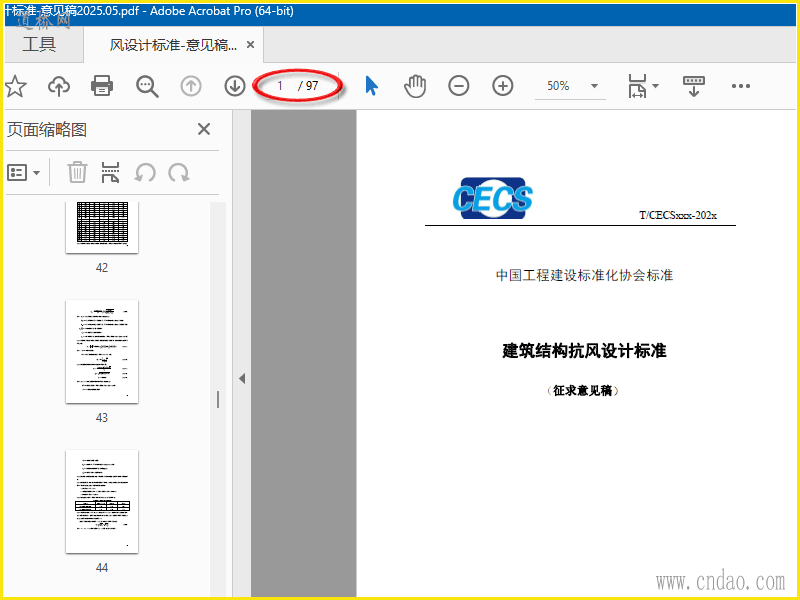The width and height of the screenshot is (800, 600).
Task: Close the page thumbnails panel
Action: coord(204,129)
